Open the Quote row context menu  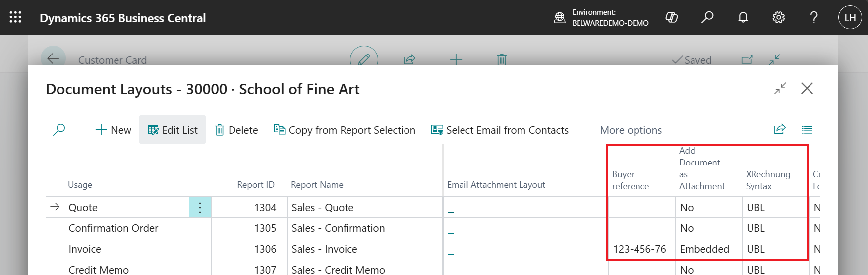coord(200,207)
